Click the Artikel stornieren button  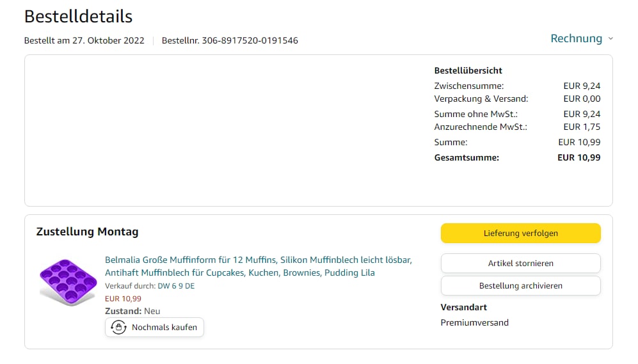click(520, 263)
